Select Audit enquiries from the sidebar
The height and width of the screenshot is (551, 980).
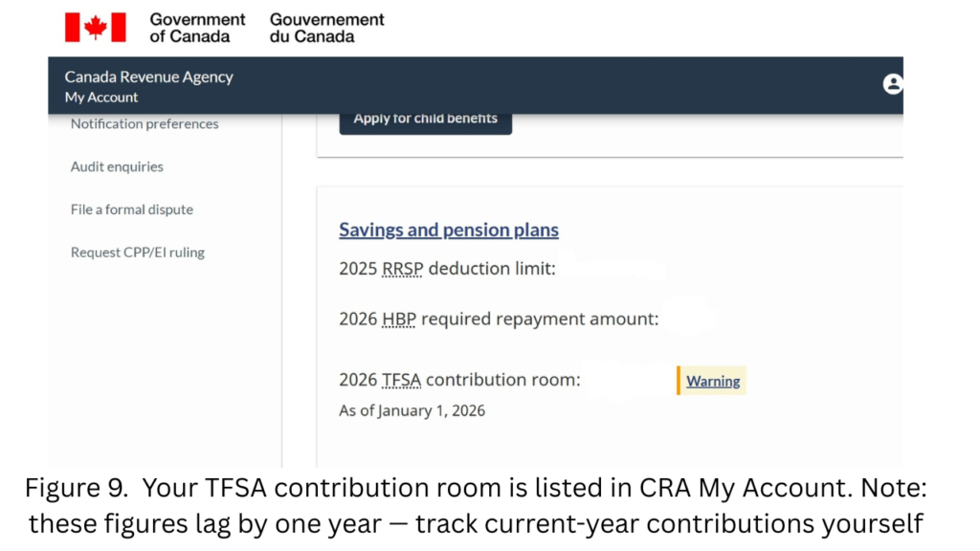pos(116,166)
